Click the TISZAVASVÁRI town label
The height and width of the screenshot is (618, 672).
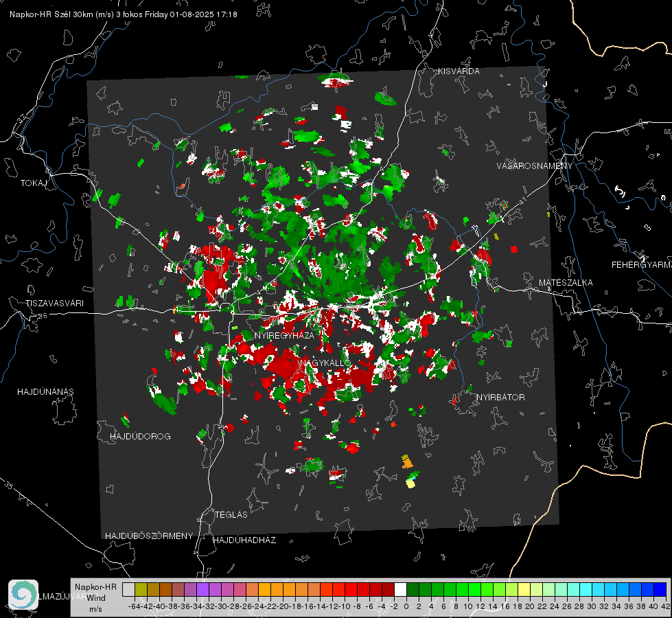[x=55, y=304]
